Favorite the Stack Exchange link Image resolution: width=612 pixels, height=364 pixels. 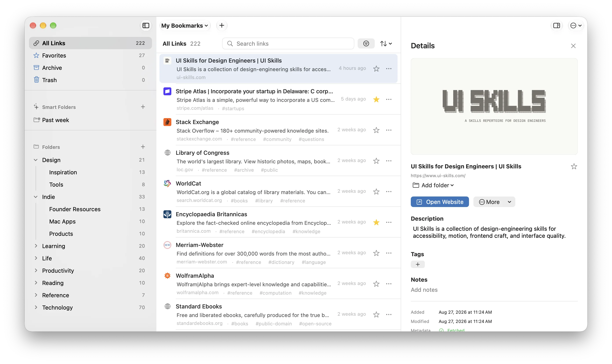376,130
